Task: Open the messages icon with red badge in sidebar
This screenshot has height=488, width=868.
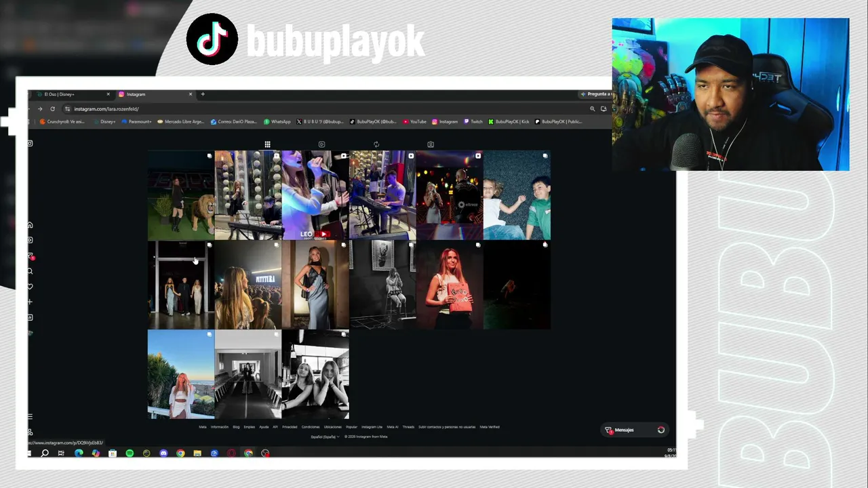Action: coord(31,256)
